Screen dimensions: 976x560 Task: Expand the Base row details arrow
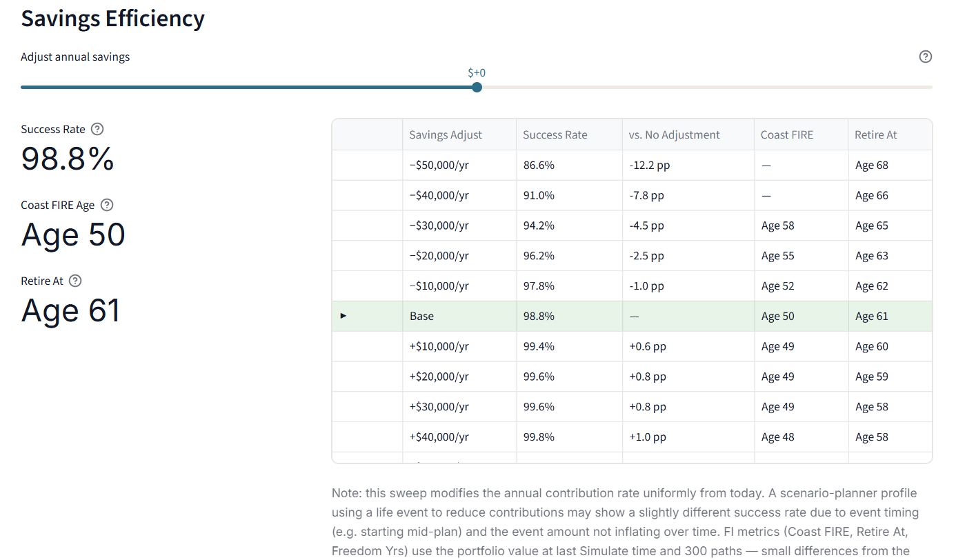coord(343,315)
